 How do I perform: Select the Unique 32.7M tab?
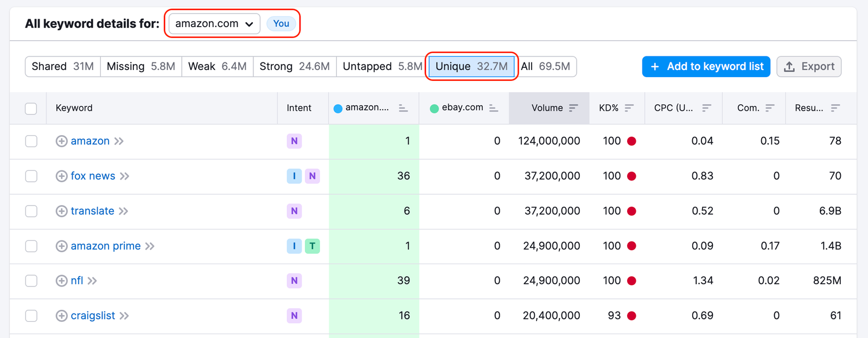pyautogui.click(x=471, y=67)
